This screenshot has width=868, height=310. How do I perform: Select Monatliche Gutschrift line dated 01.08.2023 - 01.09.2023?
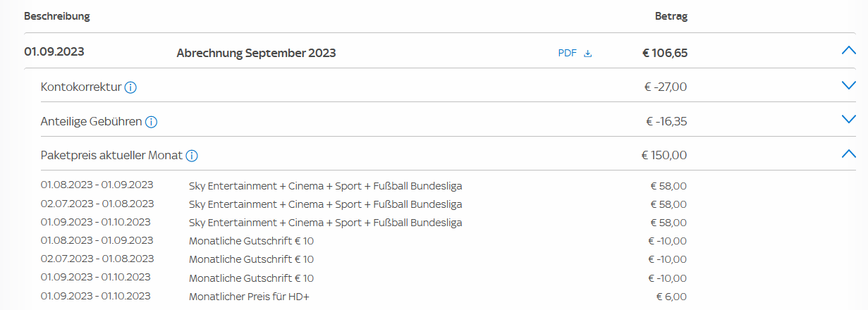(251, 241)
